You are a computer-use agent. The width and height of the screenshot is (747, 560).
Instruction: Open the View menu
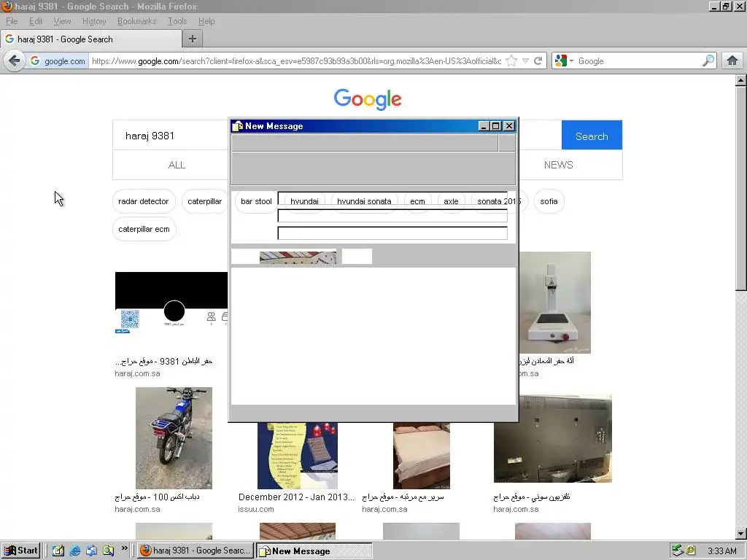click(62, 21)
